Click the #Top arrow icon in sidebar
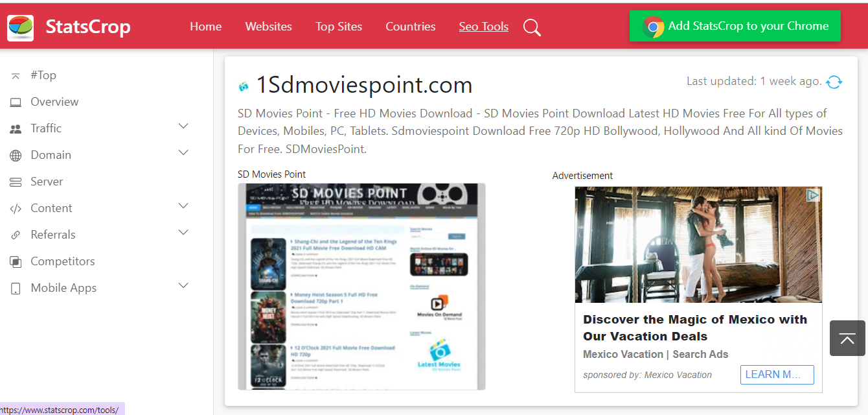The width and height of the screenshot is (868, 415). pyautogui.click(x=16, y=76)
